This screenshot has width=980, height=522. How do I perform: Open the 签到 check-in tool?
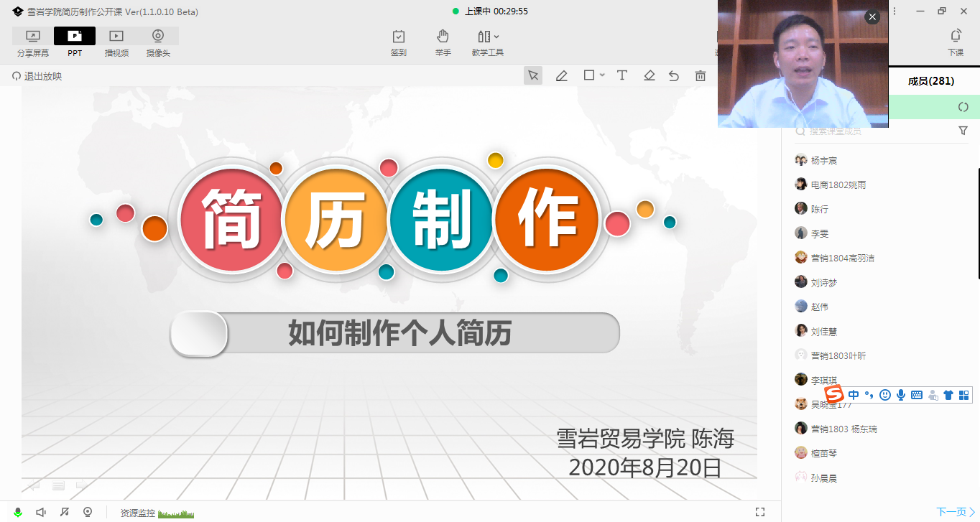click(399, 42)
